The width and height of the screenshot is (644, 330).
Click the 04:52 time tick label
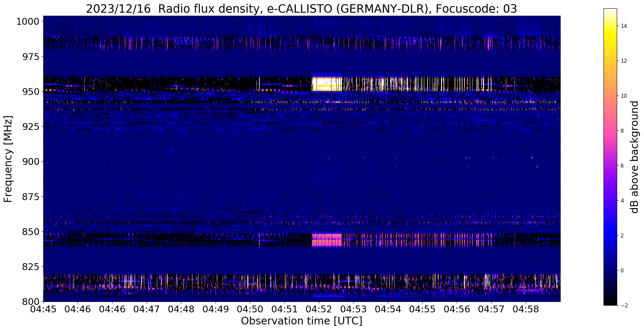(319, 309)
